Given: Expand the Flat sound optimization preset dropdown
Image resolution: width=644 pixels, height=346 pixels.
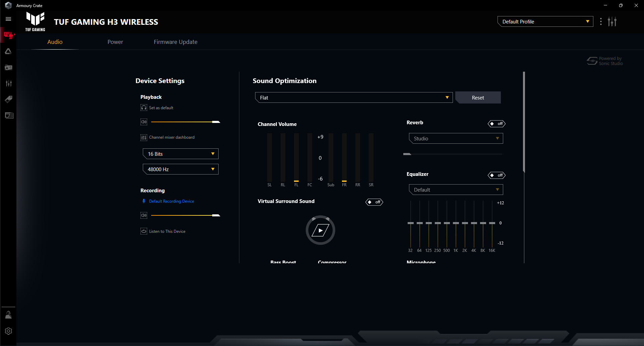Looking at the screenshot, I should [354, 97].
